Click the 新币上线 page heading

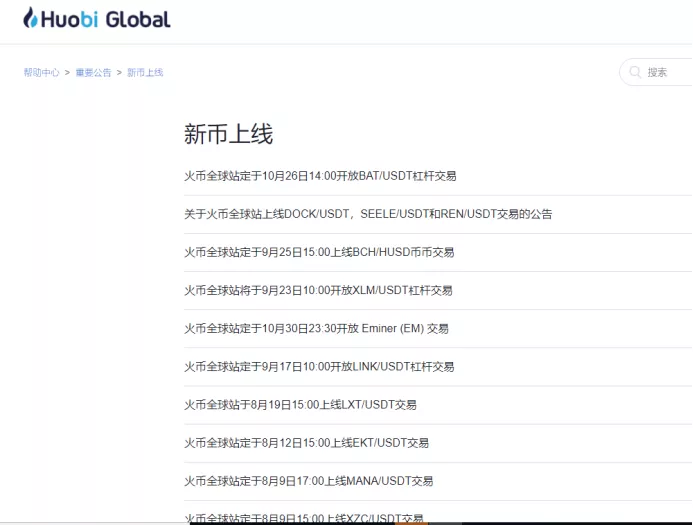click(228, 134)
